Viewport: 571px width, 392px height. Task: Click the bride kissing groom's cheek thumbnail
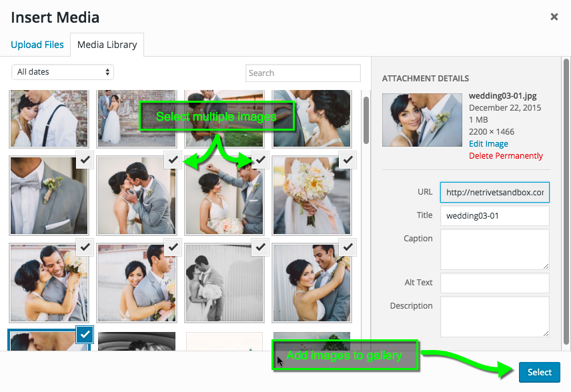pos(49,283)
